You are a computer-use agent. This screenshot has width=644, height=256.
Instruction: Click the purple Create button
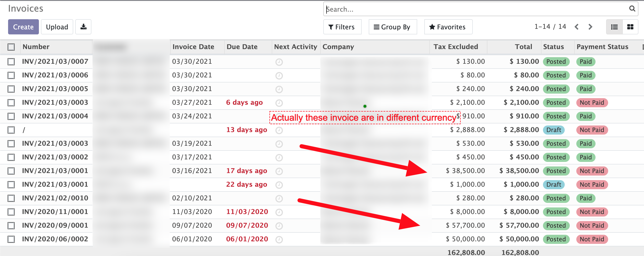[23, 27]
